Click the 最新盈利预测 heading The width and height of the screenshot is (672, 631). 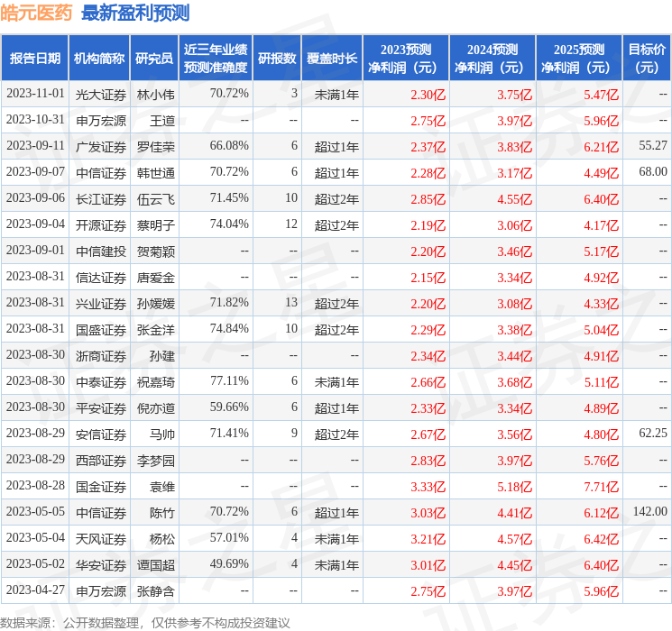click(135, 13)
